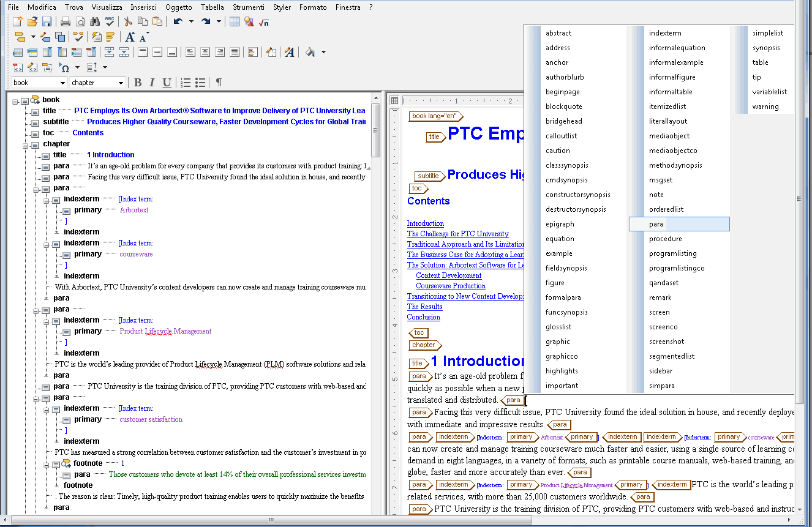Click the numbered list icon
Image resolution: width=812 pixels, height=527 pixels.
185,83
